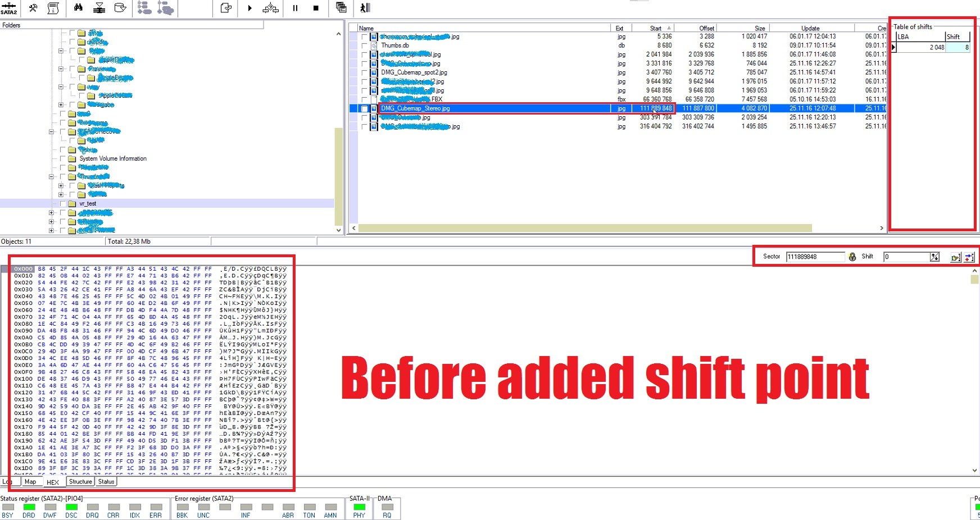Image resolution: width=980 pixels, height=520 pixels.
Task: Select the System Volume Information folder
Action: pyautogui.click(x=112, y=159)
